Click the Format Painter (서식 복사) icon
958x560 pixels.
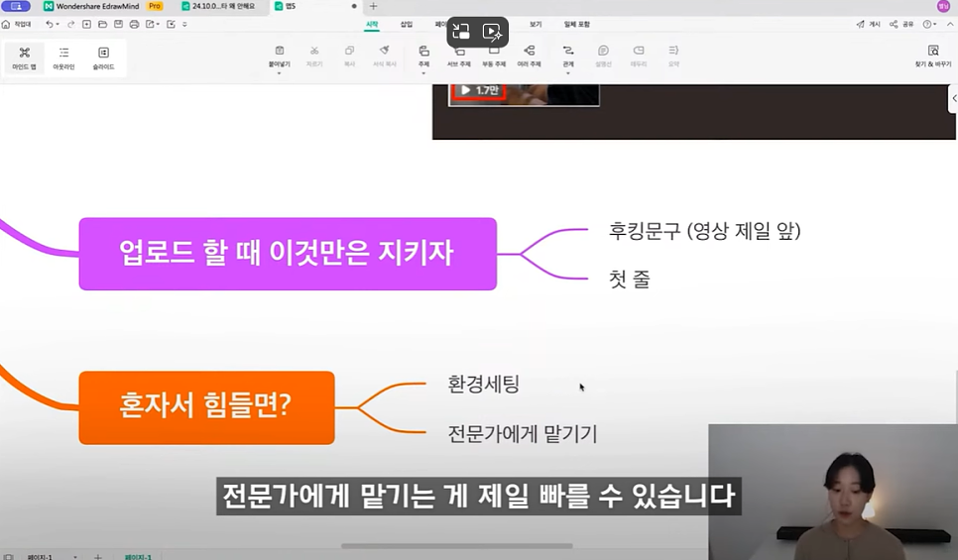point(385,51)
